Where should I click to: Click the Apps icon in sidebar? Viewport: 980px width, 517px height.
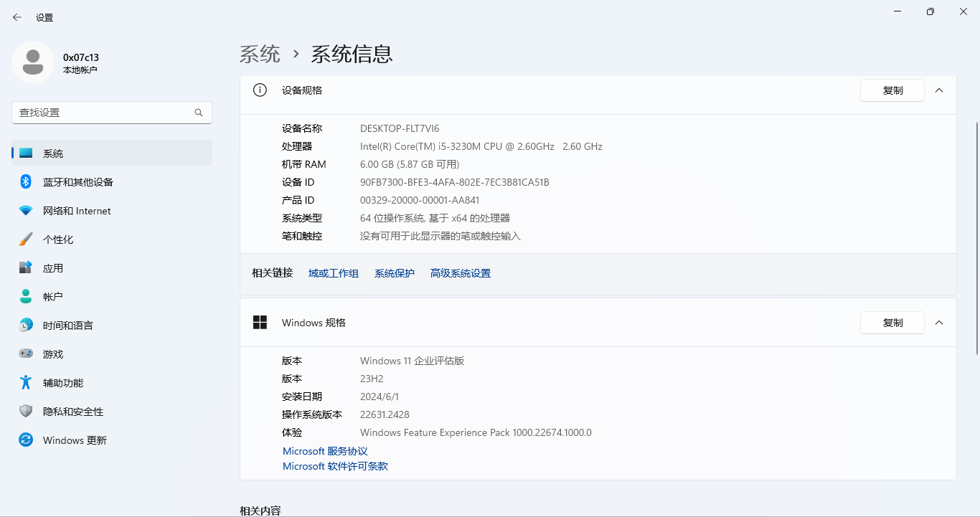26,268
